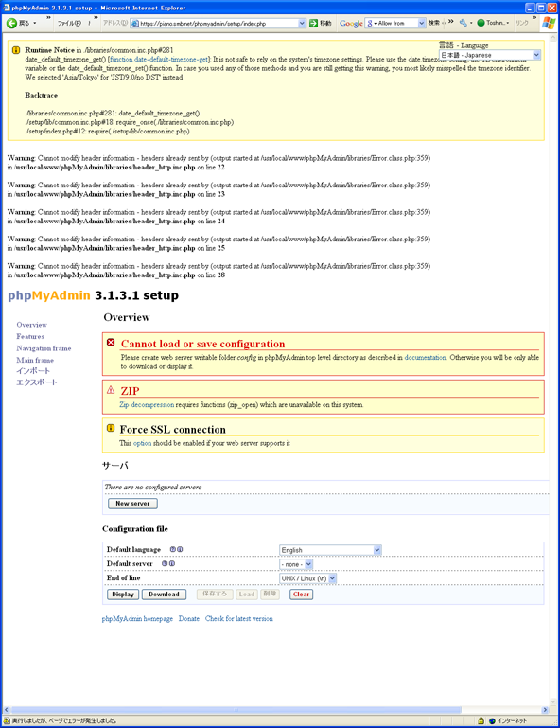Open the phpMyAdmin homepage link
This screenshot has width=560, height=728.
(x=137, y=619)
